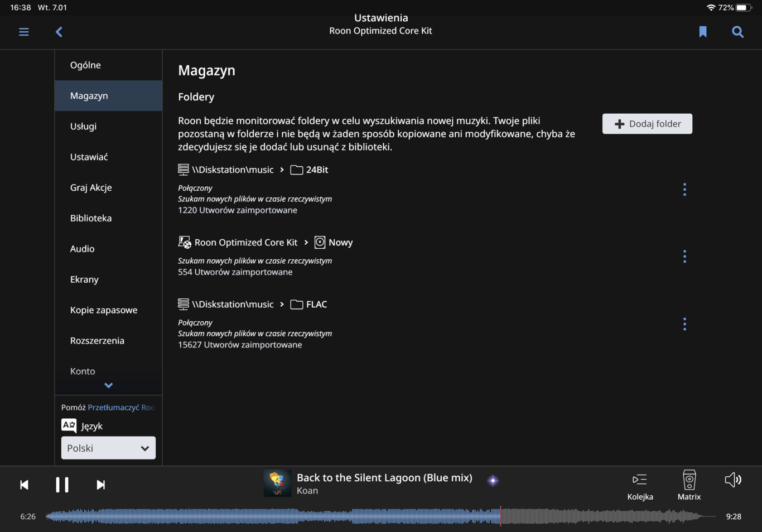Click the Roon Optimized Core Kit device icon
Image resolution: width=762 pixels, height=532 pixels.
point(185,242)
